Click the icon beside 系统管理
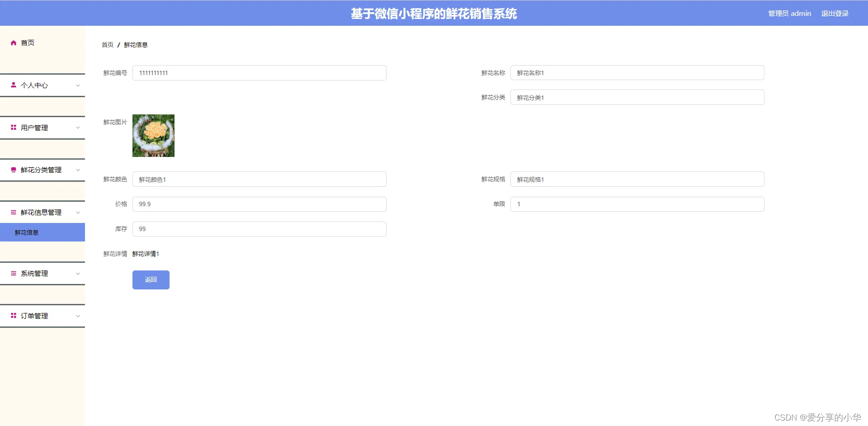The width and height of the screenshot is (868, 426). (14, 273)
